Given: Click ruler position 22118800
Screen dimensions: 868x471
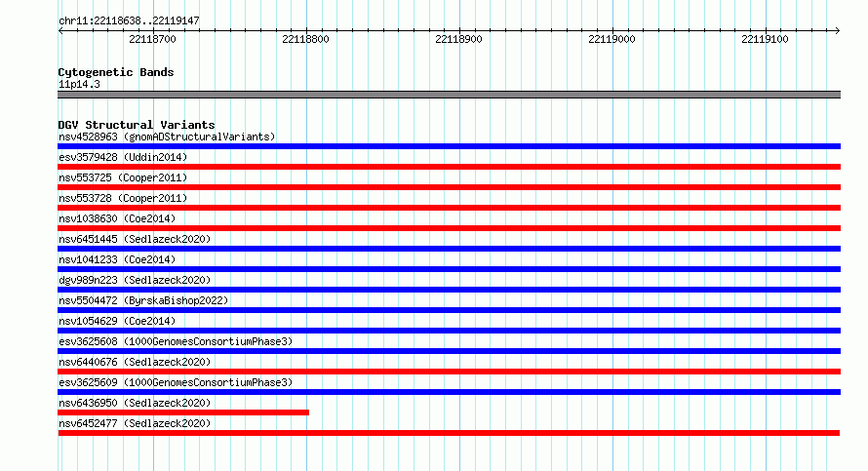Looking at the screenshot, I should pyautogui.click(x=305, y=39).
